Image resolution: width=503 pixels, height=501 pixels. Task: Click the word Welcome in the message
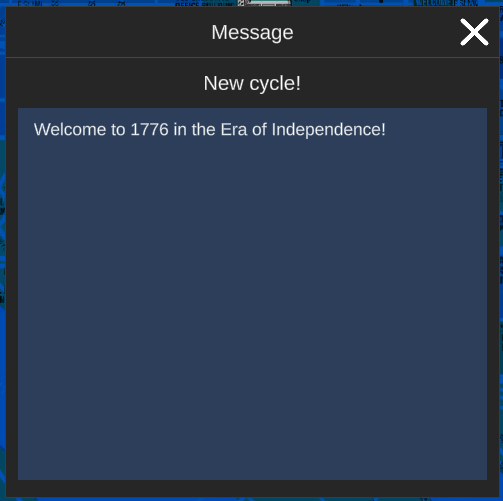click(70, 129)
